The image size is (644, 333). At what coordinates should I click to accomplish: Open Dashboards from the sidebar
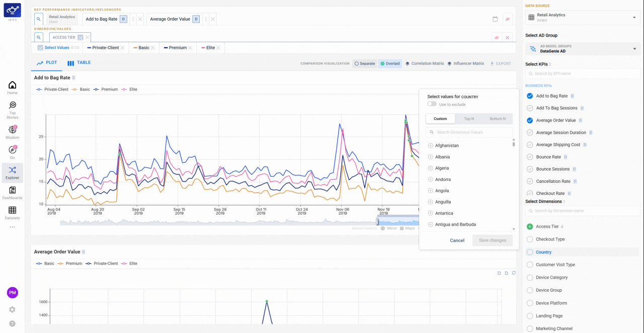point(12,193)
